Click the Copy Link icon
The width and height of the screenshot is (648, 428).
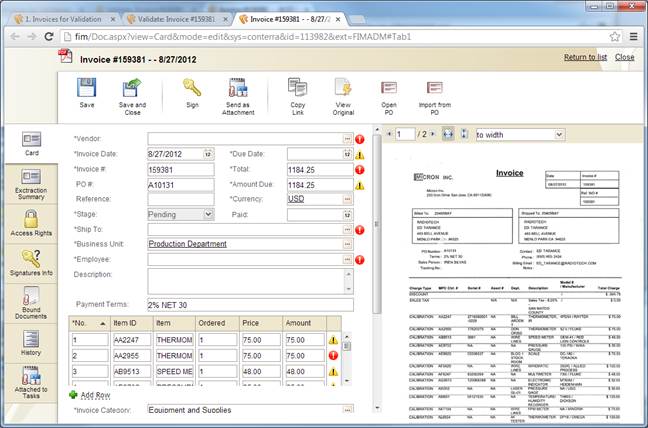pyautogui.click(x=298, y=88)
